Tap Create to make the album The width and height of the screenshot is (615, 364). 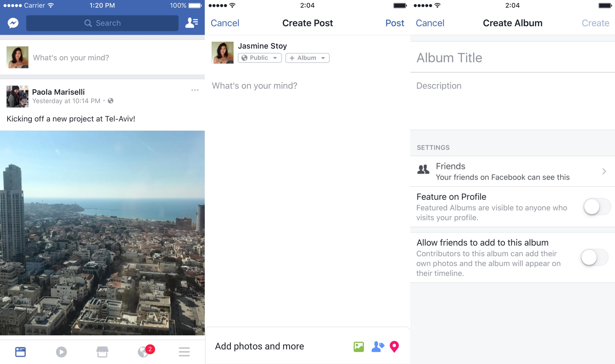(x=595, y=23)
